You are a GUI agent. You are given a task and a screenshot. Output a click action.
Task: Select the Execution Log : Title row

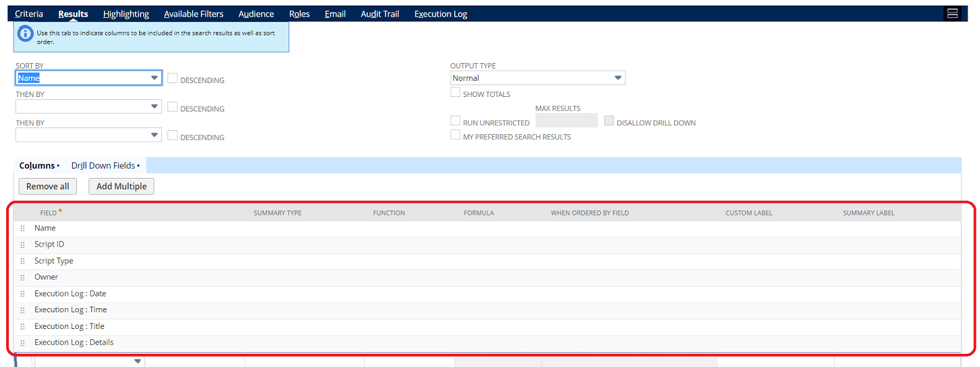pos(487,326)
